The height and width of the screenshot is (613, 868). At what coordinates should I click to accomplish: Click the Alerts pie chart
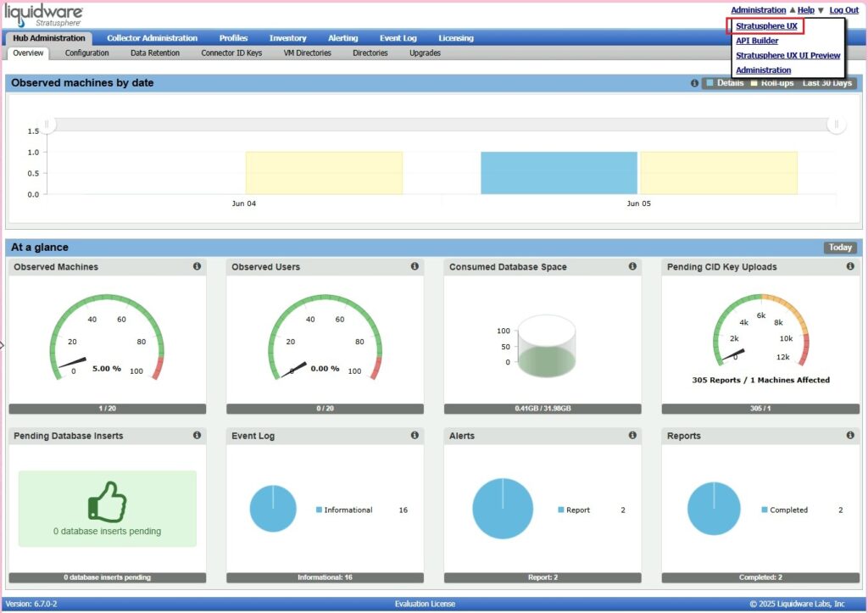tap(503, 509)
